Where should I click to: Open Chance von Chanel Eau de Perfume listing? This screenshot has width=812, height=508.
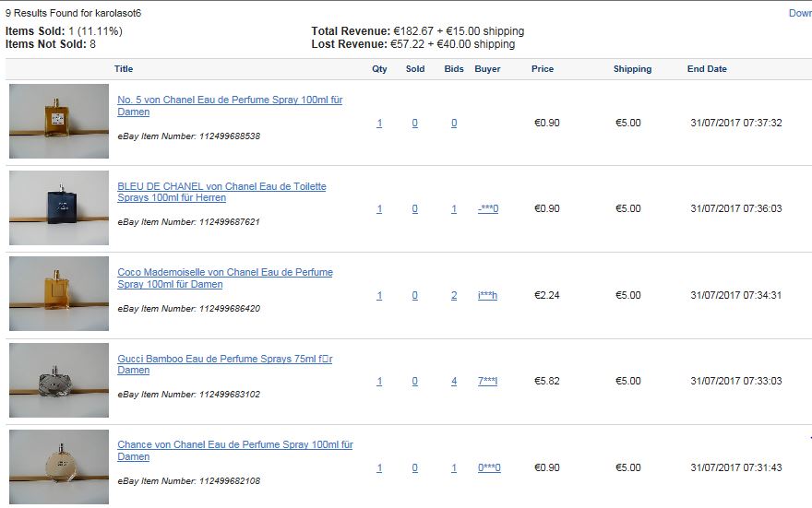point(235,451)
